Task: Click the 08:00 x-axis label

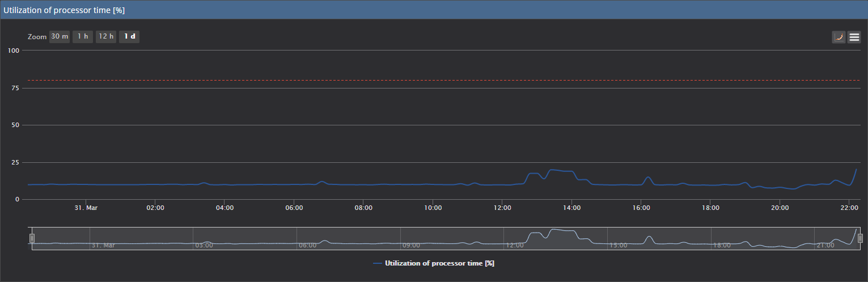Action: [x=363, y=208]
